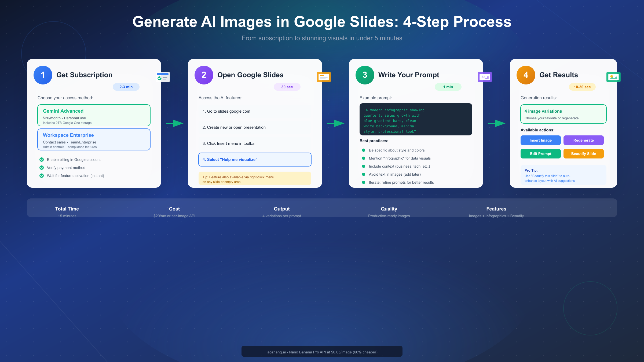The height and width of the screenshot is (362, 644).
Task: Click the green image icon on Get Results
Action: [x=613, y=77]
